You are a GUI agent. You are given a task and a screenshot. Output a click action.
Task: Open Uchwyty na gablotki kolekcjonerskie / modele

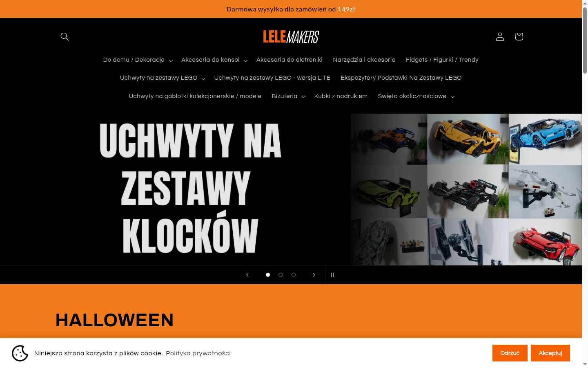[195, 96]
